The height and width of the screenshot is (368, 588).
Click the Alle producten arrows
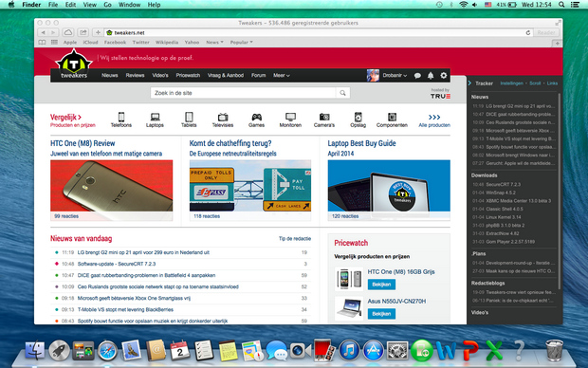(x=434, y=117)
